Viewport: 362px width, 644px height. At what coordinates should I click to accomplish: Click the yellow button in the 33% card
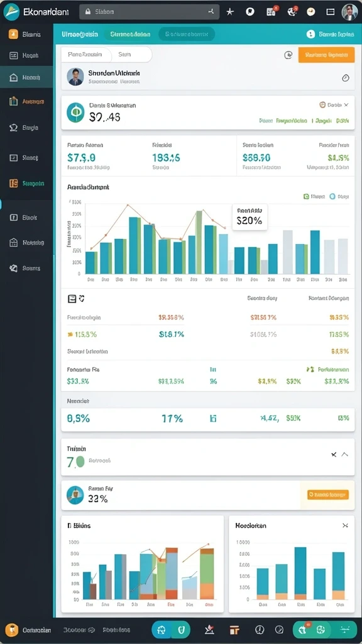(328, 495)
